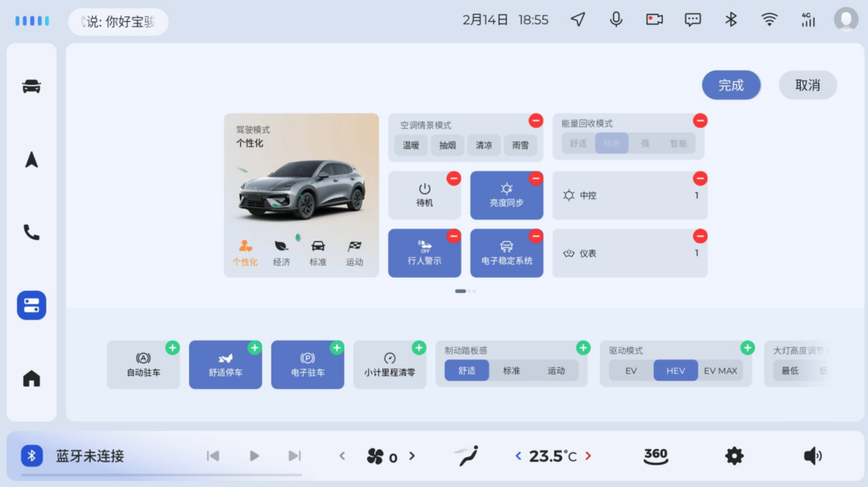Select 标准 driving mode
The width and height of the screenshot is (868, 487).
(317, 253)
